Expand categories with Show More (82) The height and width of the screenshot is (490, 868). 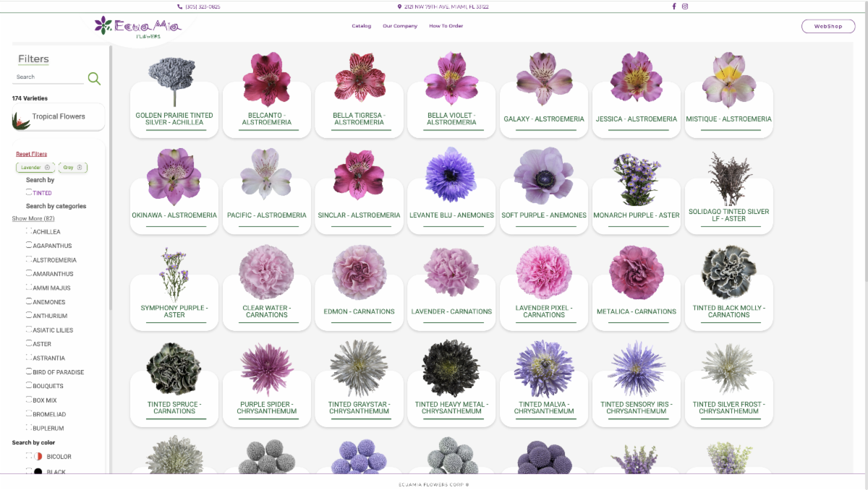[x=33, y=218]
